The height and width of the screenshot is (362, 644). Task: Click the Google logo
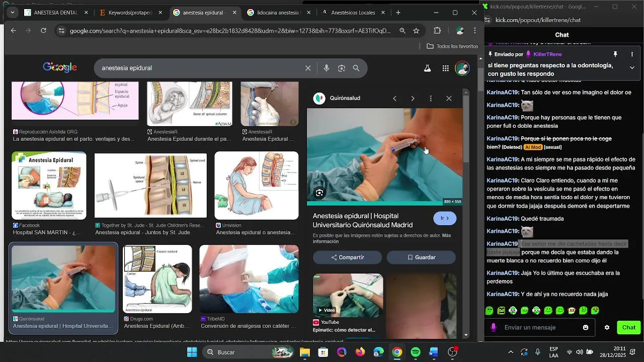(x=60, y=68)
